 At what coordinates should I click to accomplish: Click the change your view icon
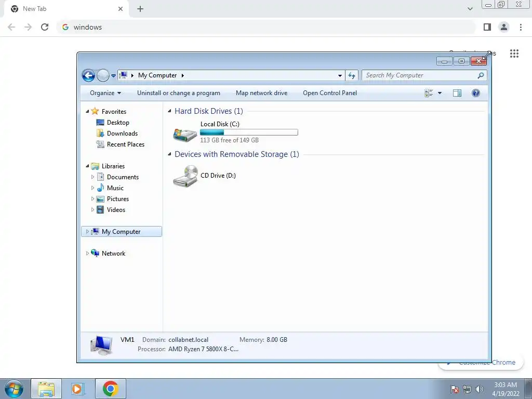pyautogui.click(x=429, y=93)
